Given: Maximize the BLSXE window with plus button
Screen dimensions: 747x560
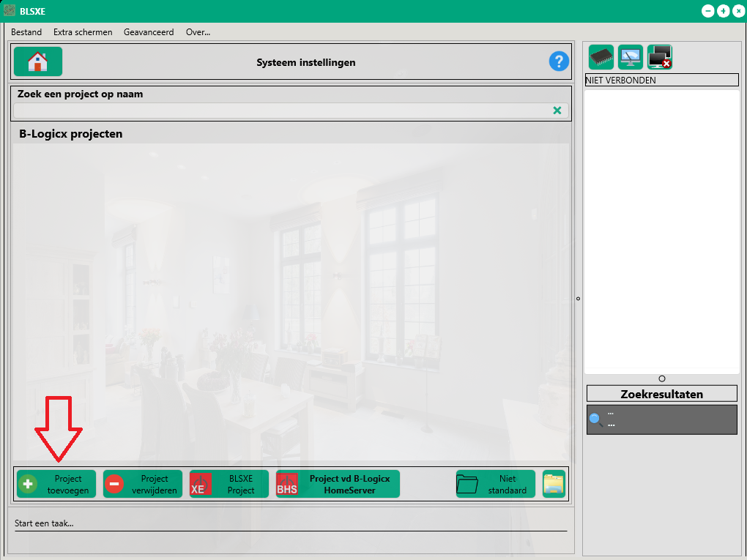Looking at the screenshot, I should pos(723,11).
